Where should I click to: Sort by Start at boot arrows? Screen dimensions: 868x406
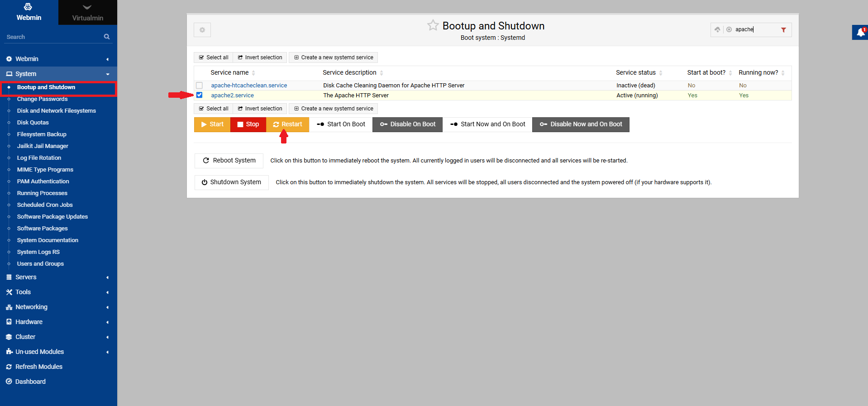coord(730,73)
